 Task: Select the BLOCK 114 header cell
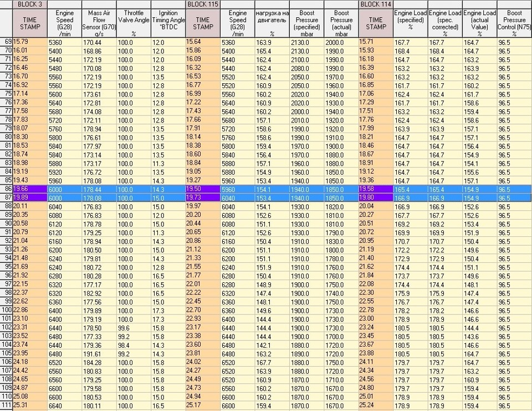click(376, 4)
